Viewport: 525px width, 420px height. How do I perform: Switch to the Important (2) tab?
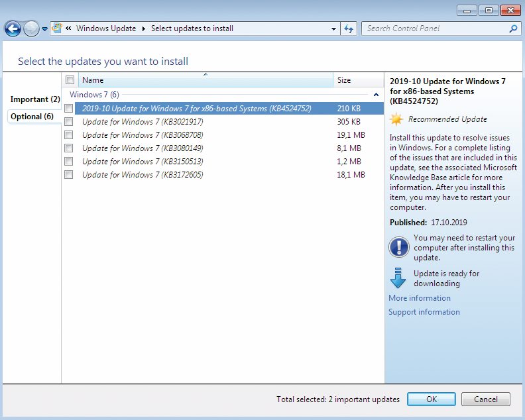coord(35,99)
